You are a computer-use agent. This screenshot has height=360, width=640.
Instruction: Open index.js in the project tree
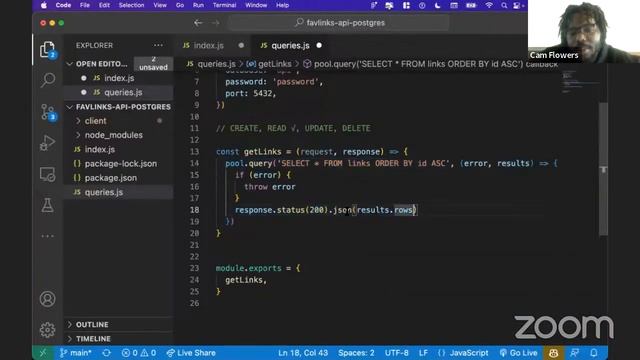(118, 149)
